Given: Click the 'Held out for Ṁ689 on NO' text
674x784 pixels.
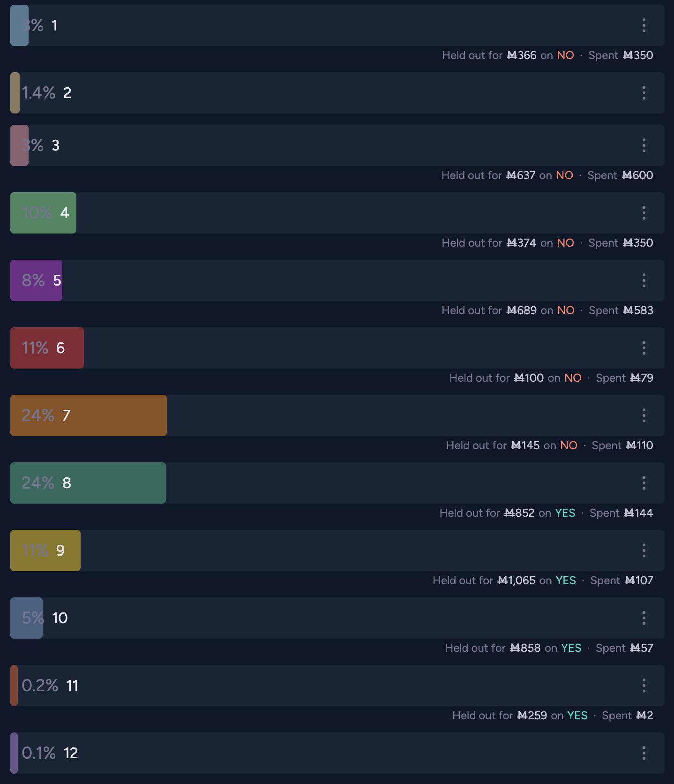Looking at the screenshot, I should pyautogui.click(x=508, y=310).
